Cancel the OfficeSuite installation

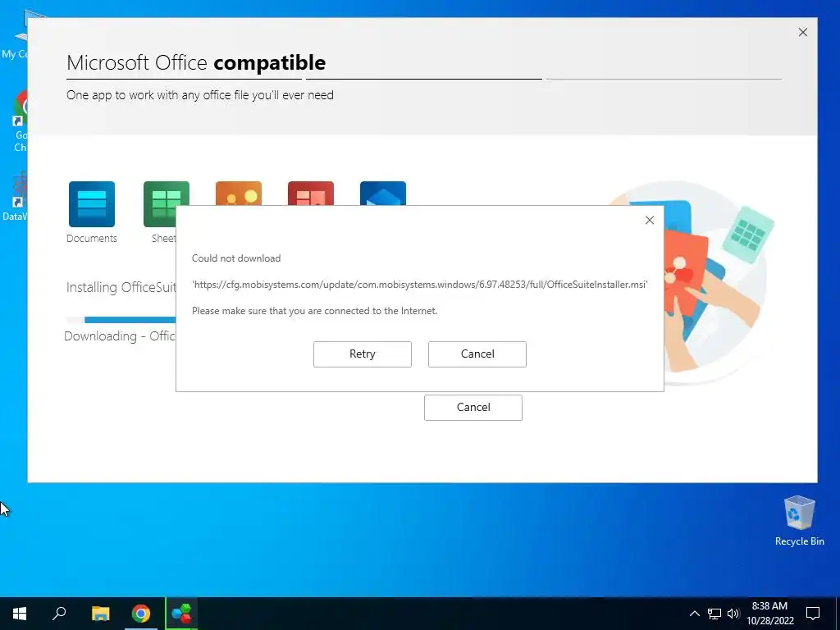tap(473, 407)
